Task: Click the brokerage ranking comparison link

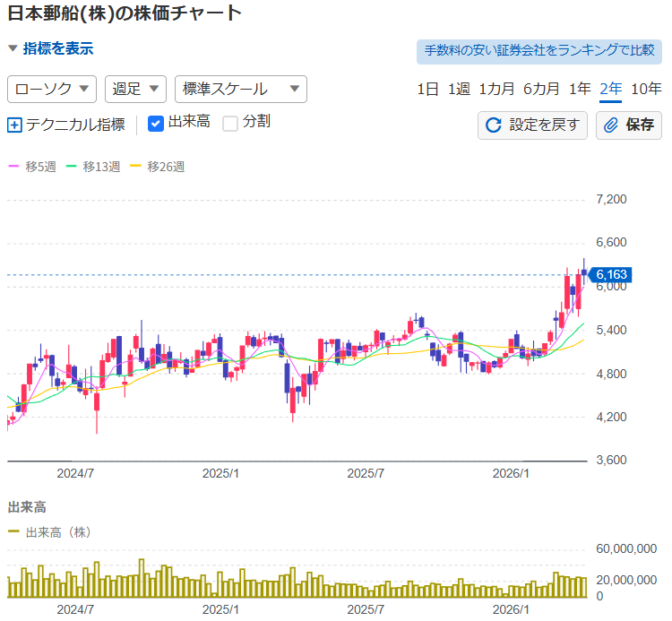Action: (538, 51)
